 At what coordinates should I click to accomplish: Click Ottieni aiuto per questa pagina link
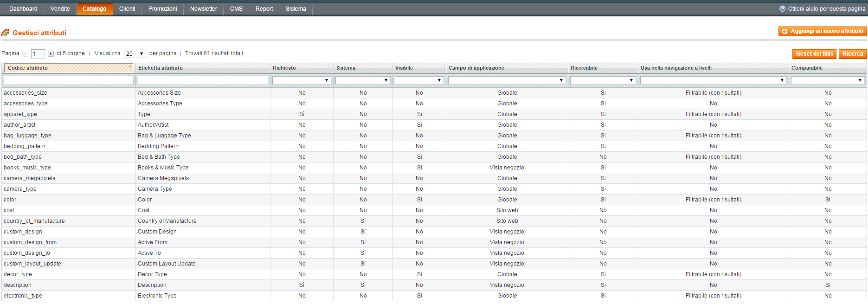point(826,9)
